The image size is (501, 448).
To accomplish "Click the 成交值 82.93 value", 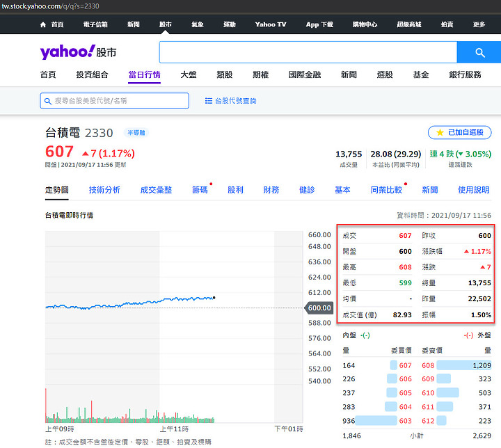I will [402, 314].
